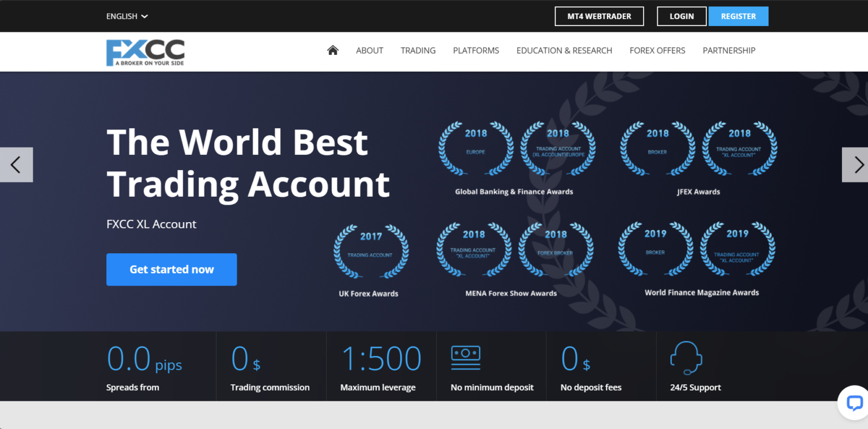Click the World Finance Magazine Awards label
Image resolution: width=868 pixels, height=429 pixels.
[702, 292]
